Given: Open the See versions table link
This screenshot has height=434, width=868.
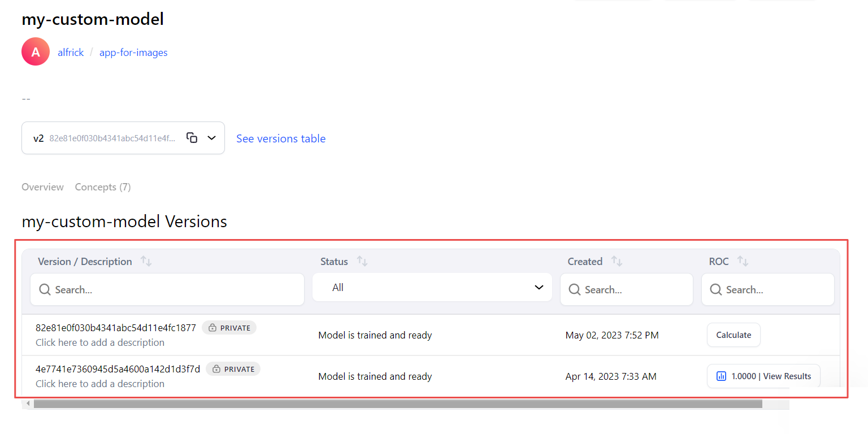Looking at the screenshot, I should tap(281, 138).
